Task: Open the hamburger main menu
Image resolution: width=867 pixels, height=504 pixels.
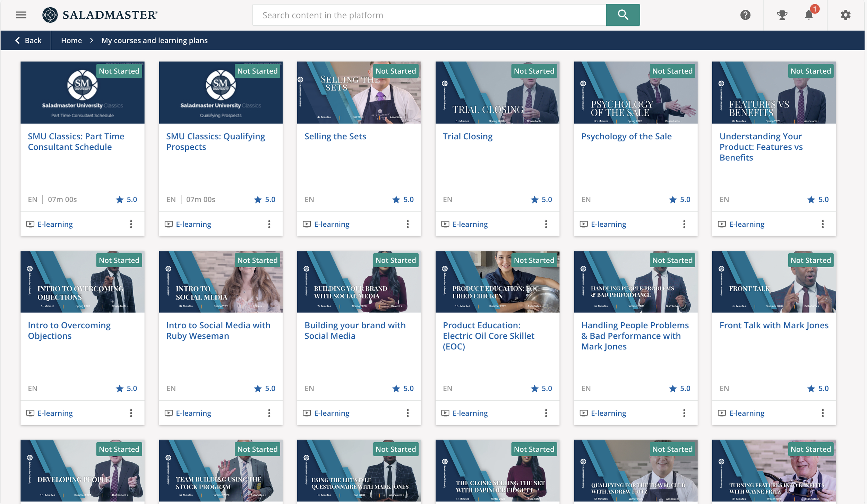Action: (21, 15)
